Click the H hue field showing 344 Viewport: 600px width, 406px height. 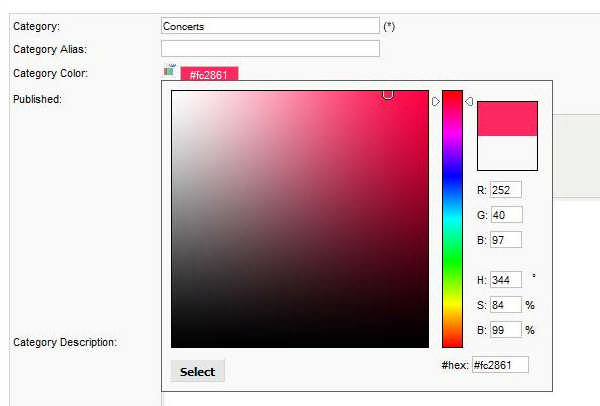coord(505,280)
